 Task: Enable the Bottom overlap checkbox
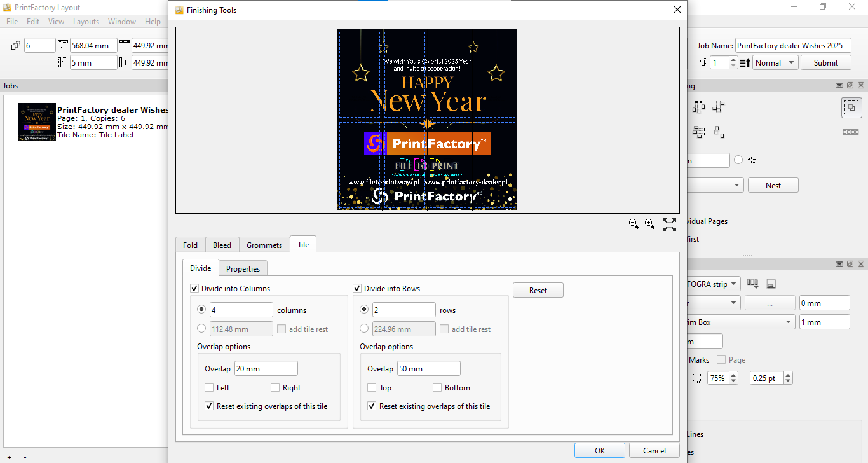tap(437, 388)
